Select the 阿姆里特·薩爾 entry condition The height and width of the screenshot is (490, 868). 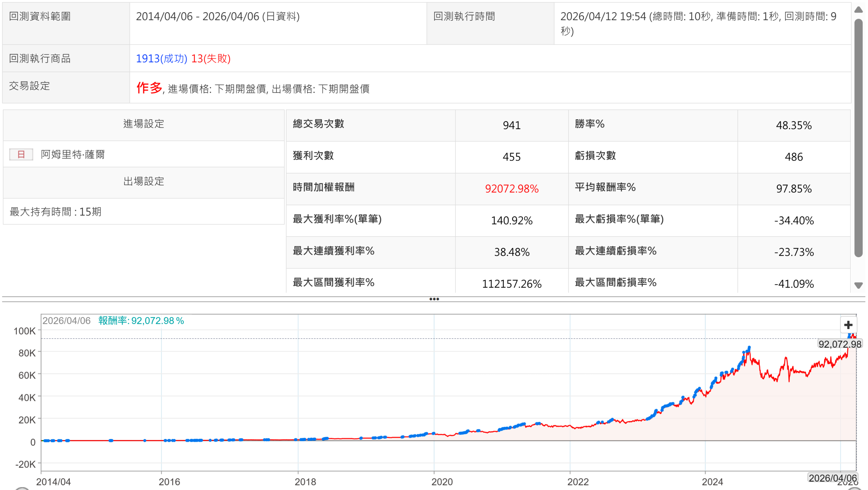pos(73,155)
